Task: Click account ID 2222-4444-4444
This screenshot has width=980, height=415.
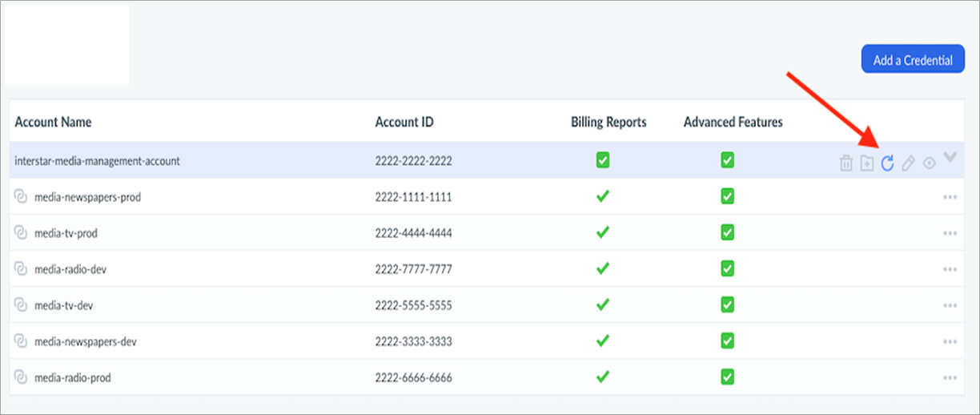Action: coord(413,233)
